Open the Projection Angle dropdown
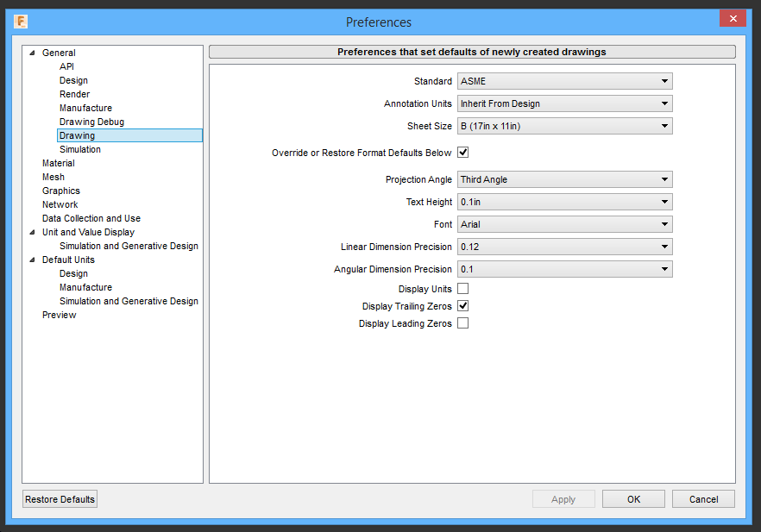The width and height of the screenshot is (761, 532). [565, 179]
